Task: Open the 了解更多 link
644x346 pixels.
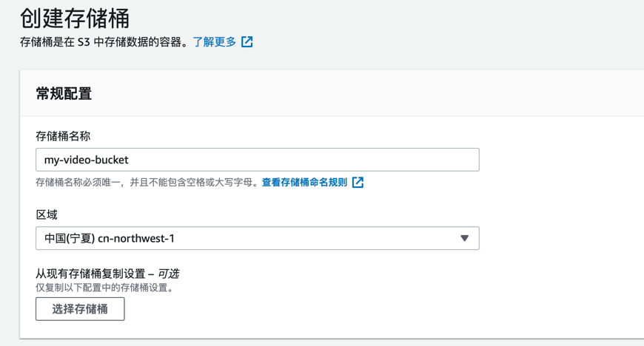Action: (x=215, y=42)
